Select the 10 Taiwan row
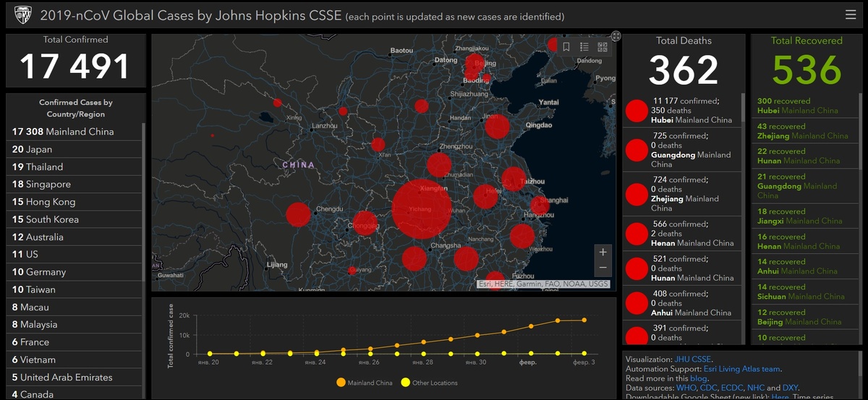 75,289
